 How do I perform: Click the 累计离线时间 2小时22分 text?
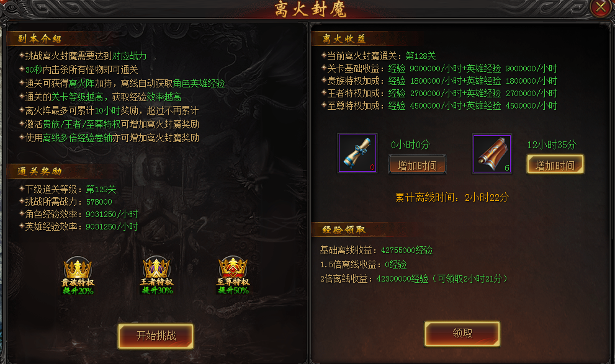point(452,197)
